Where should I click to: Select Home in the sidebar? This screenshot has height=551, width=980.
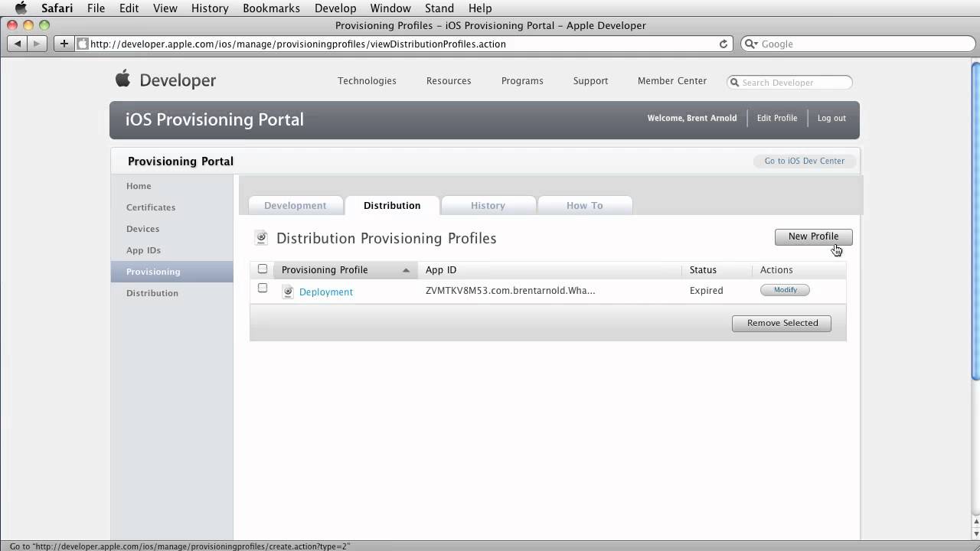click(171, 186)
